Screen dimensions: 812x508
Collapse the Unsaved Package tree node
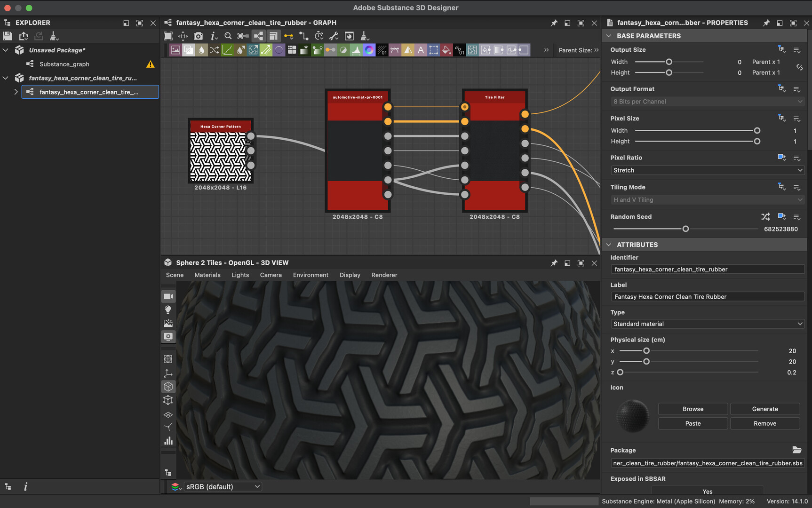[6, 50]
